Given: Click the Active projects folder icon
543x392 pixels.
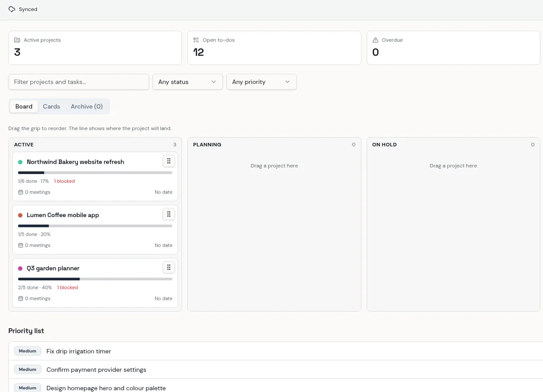Looking at the screenshot, I should tap(17, 40).
